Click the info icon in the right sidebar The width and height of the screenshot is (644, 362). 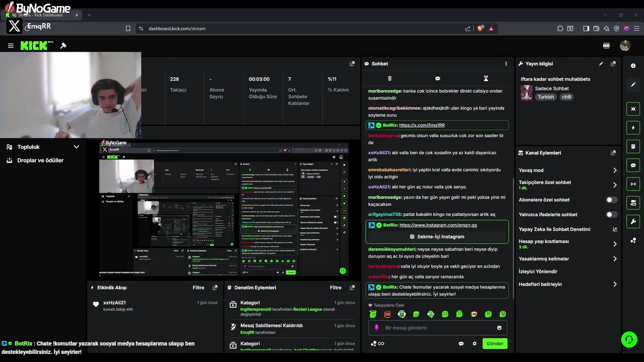633,66
